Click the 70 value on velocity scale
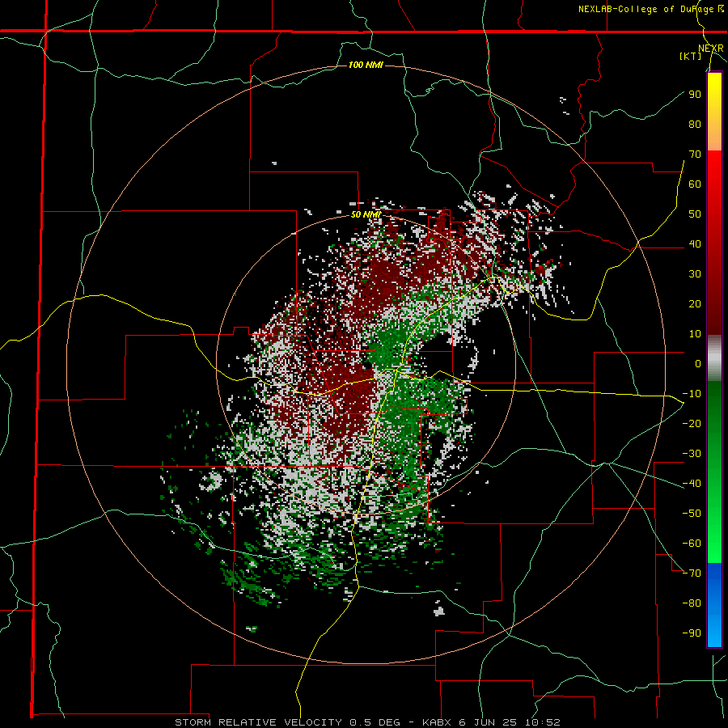The width and height of the screenshot is (728, 728). (x=695, y=154)
